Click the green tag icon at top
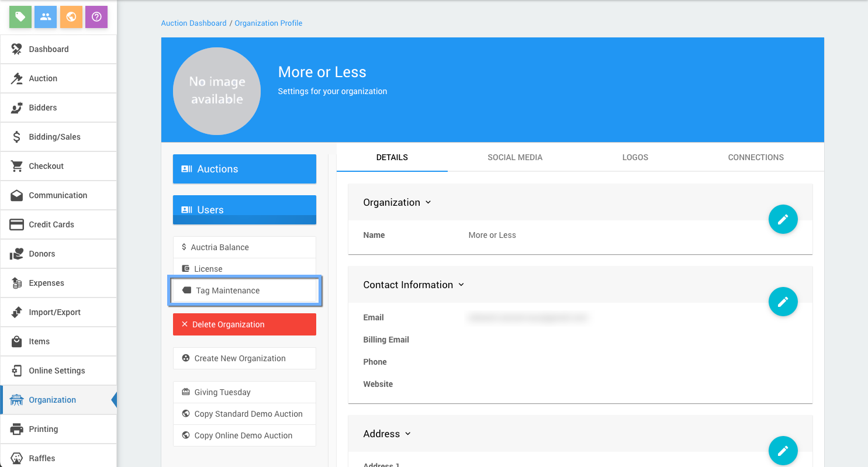Screen dimensions: 868x467 click(x=20, y=17)
